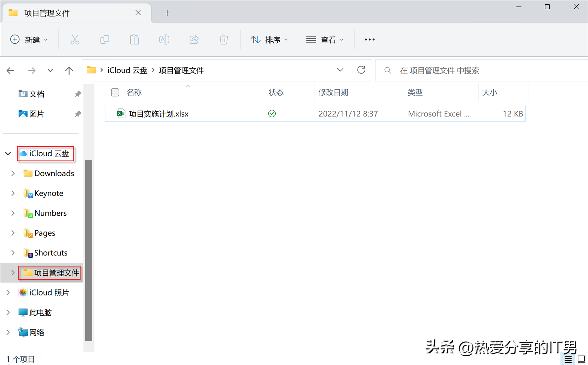This screenshot has height=365, width=588.
Task: Expand the Shortcuts folder node
Action: tap(13, 253)
